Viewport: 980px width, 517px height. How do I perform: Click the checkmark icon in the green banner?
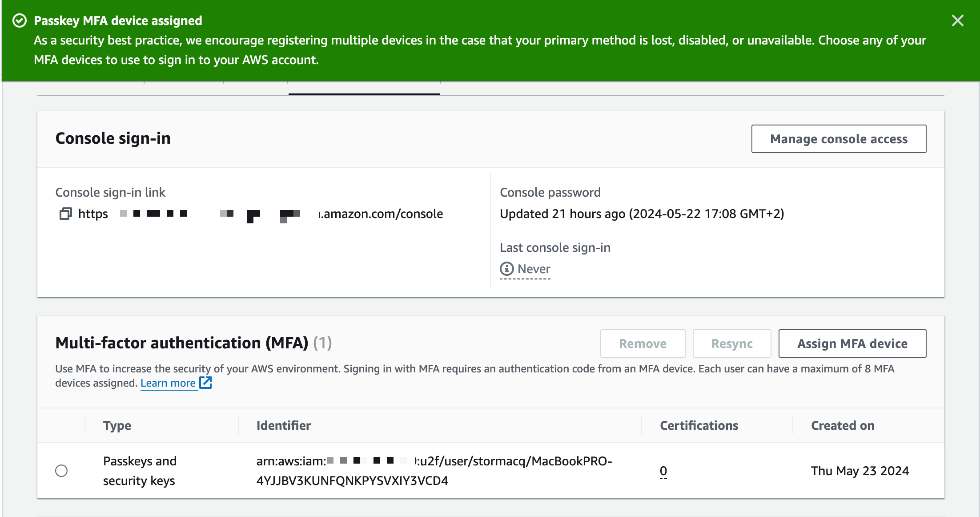pos(20,20)
